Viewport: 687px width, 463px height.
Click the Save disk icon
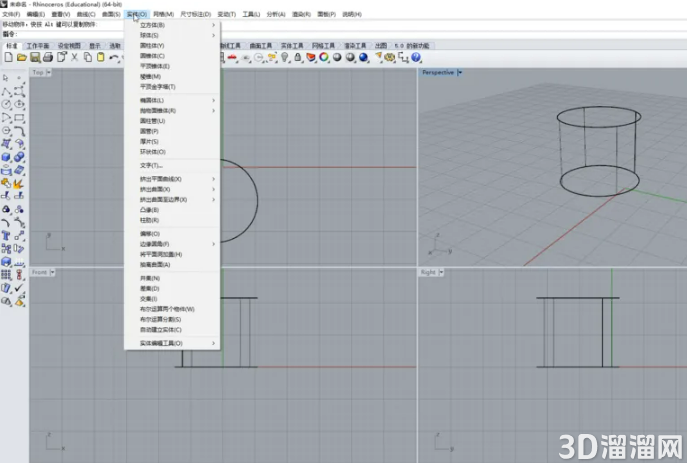click(x=35, y=57)
